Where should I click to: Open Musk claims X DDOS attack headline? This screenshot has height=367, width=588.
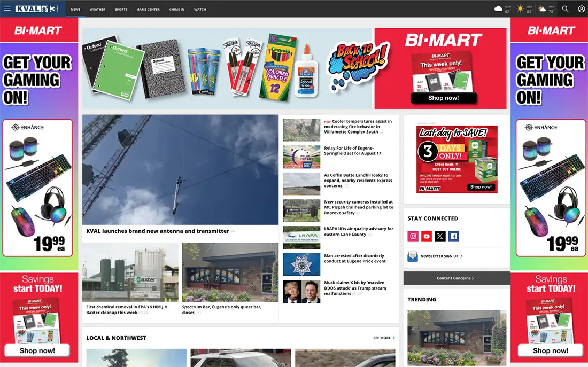355,288
